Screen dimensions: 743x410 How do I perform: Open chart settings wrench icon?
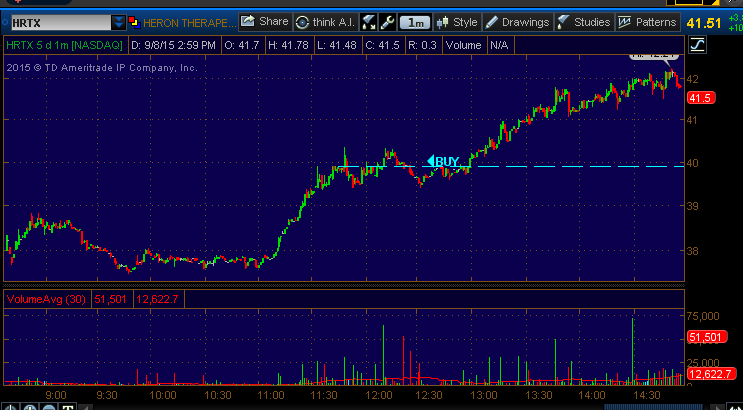385,21
